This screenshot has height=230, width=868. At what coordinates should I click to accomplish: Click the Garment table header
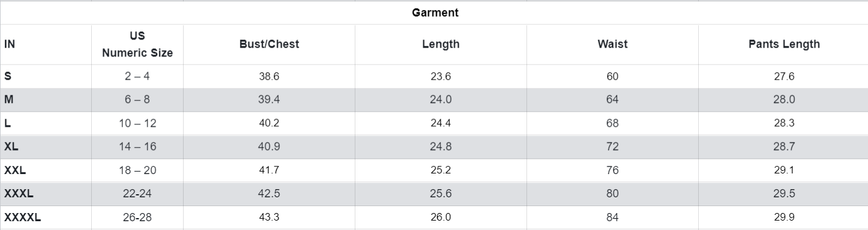click(435, 13)
